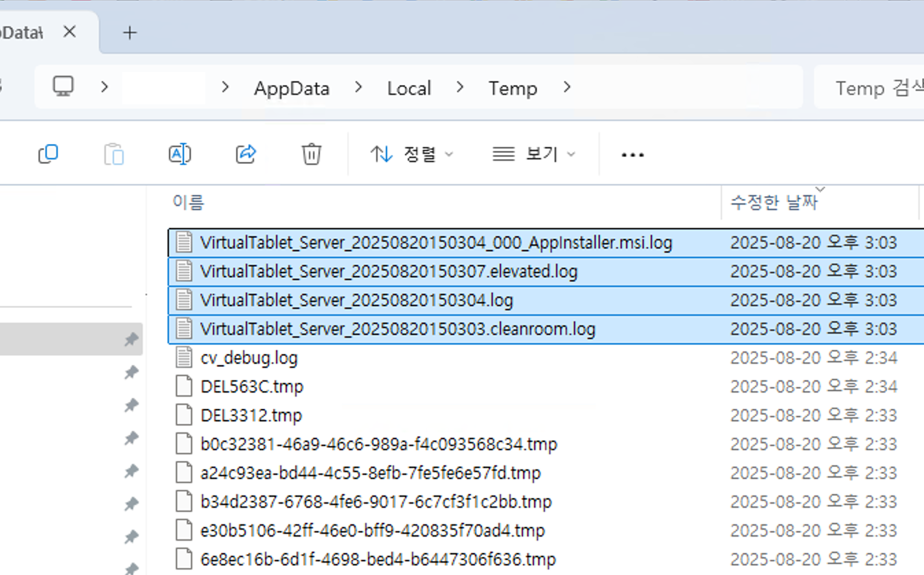The width and height of the screenshot is (924, 575).
Task: Rename a file using the Rename icon
Action: tap(179, 154)
